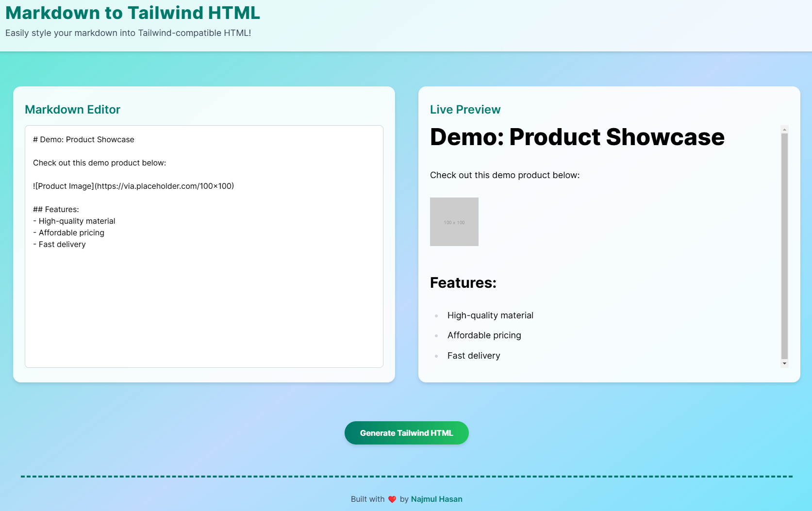Screen dimensions: 812x511
Task: Click the 100 x 100 placeholder product image
Action: pos(454,222)
